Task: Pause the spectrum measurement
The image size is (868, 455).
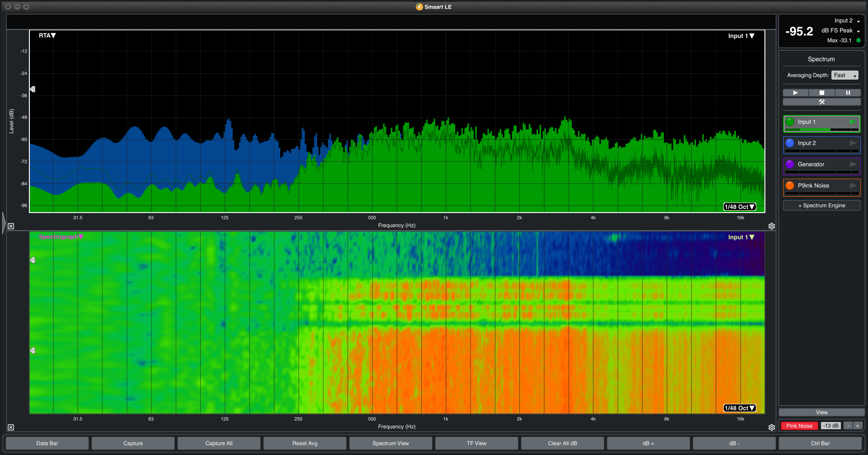Action: tap(848, 93)
